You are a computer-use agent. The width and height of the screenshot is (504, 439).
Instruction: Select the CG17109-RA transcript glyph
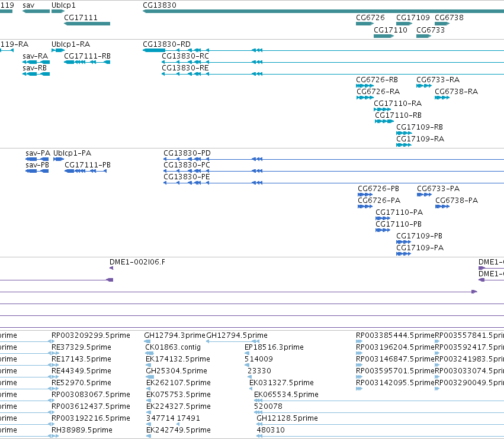click(x=404, y=145)
